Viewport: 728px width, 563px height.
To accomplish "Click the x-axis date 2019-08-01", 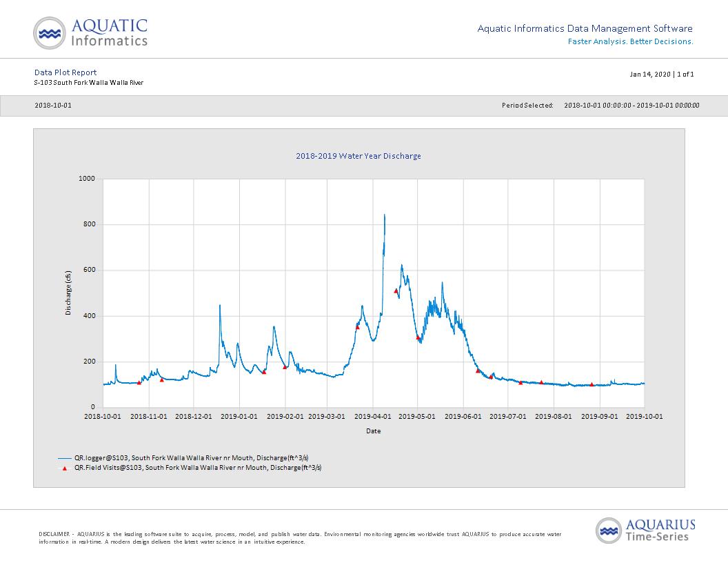I will coord(554,417).
